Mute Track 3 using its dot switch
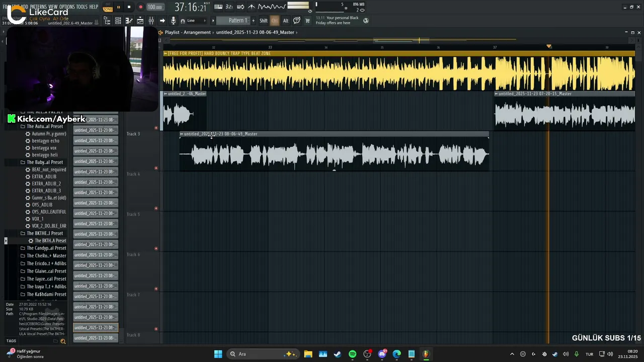The width and height of the screenshot is (644, 362). pyautogui.click(x=156, y=168)
